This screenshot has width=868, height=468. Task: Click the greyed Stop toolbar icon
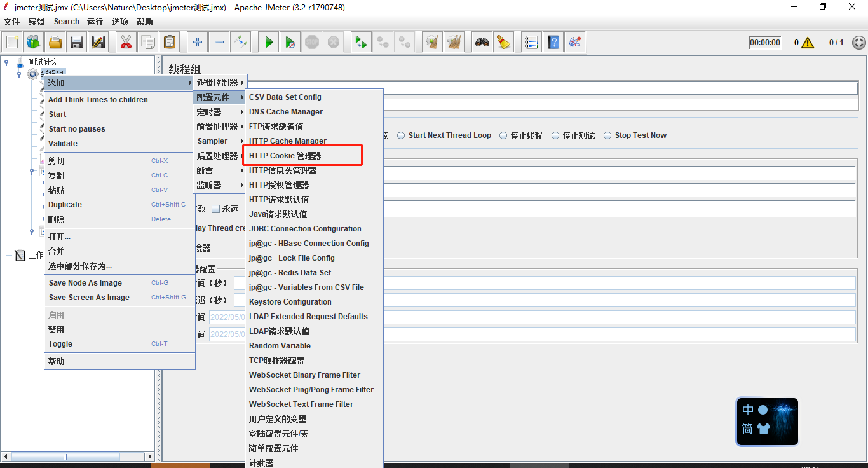click(x=312, y=43)
